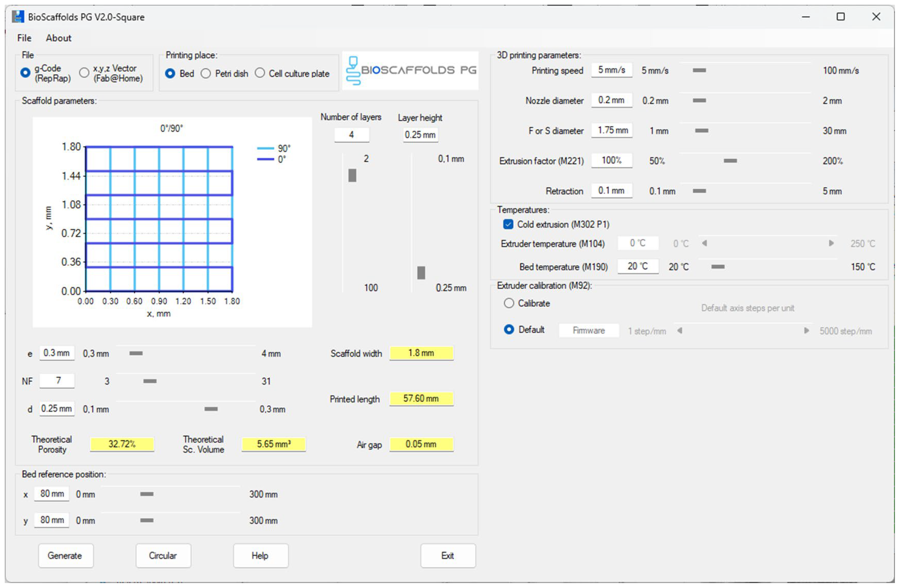Click the Number of layers input field
Viewport: 898px width, 588px height.
tap(351, 135)
